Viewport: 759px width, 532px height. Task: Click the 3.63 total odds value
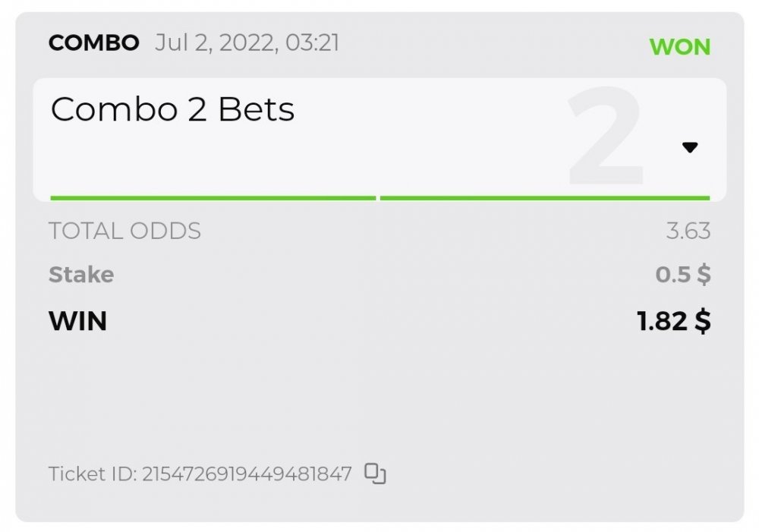tap(688, 231)
